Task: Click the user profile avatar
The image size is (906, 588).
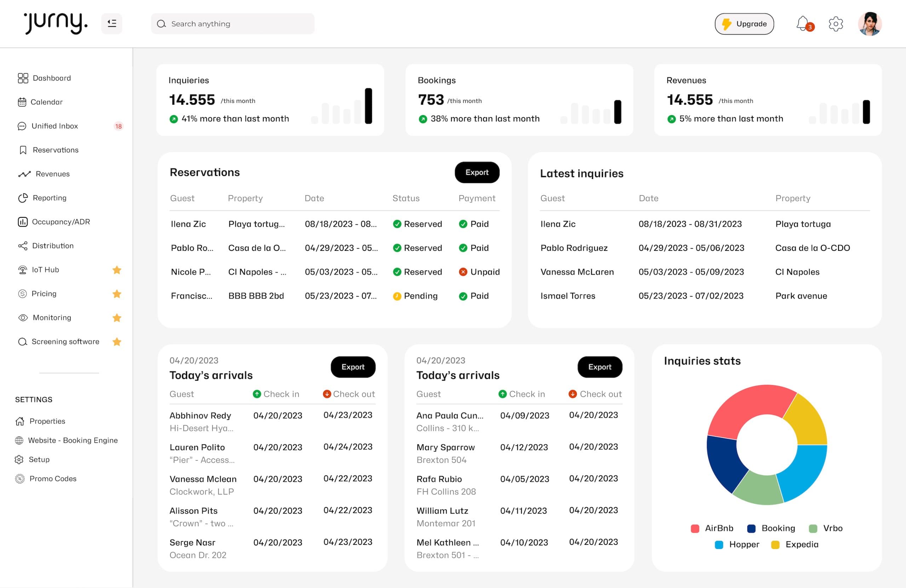Action: pyautogui.click(x=870, y=24)
